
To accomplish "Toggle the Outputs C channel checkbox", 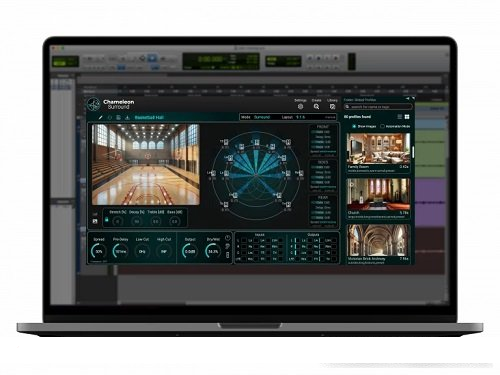I will point(297,253).
